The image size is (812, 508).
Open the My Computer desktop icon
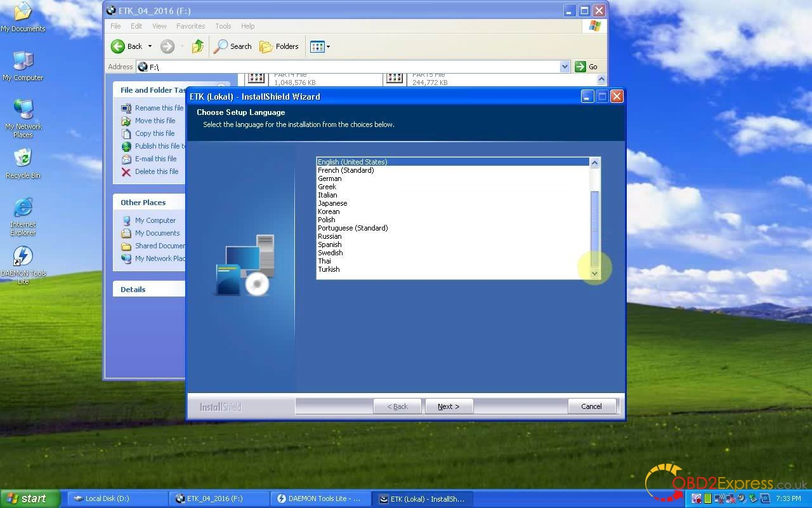point(23,62)
